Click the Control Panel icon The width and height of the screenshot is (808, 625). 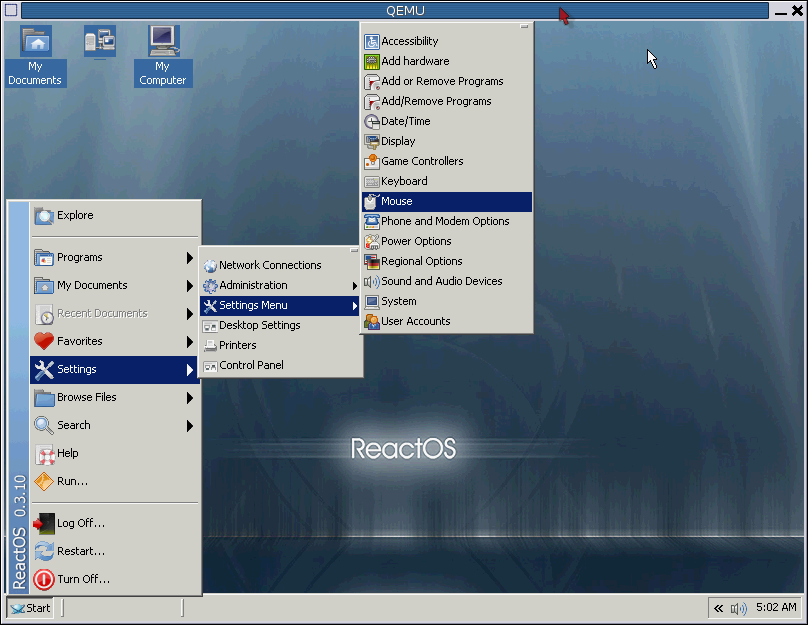point(210,366)
